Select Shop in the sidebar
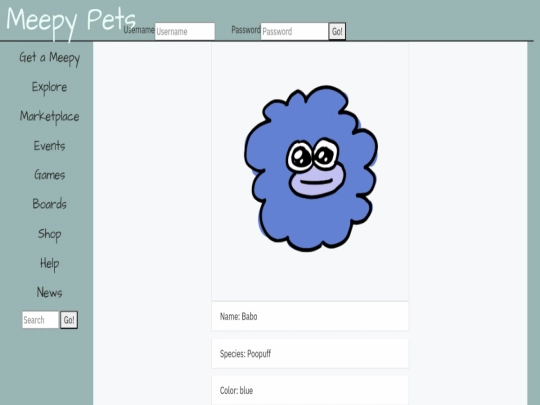This screenshot has width=540, height=405. pyautogui.click(x=50, y=234)
